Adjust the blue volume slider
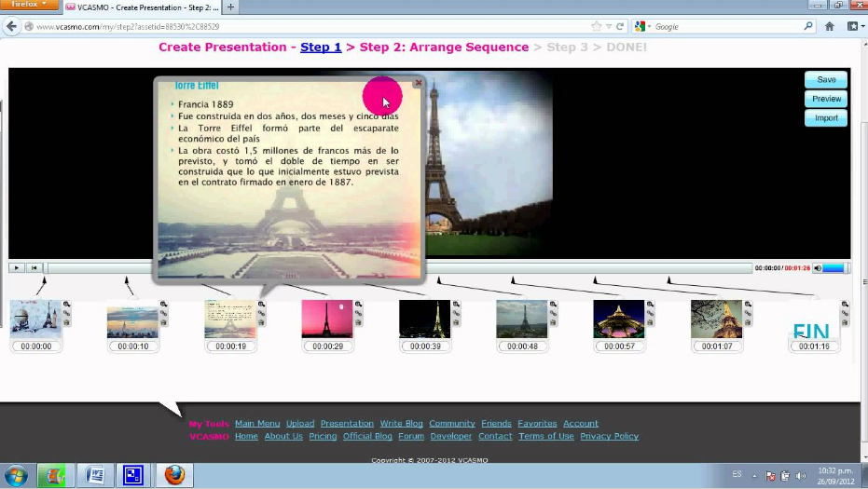 (834, 268)
